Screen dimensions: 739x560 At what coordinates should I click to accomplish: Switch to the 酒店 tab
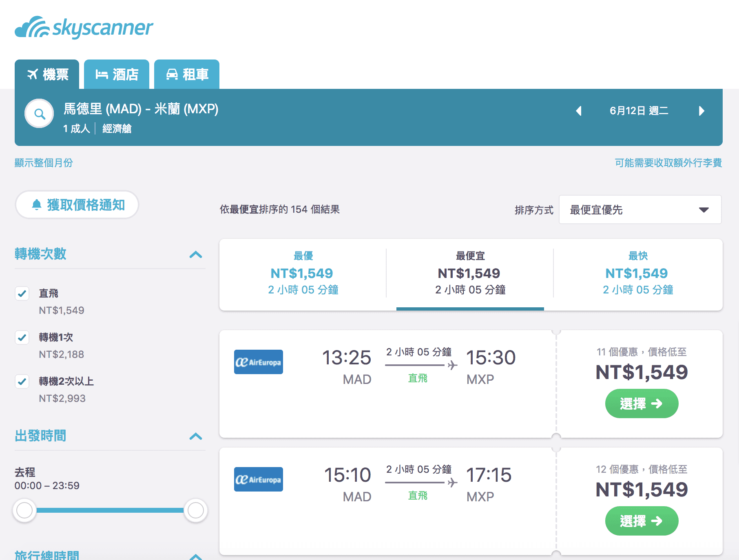(x=117, y=74)
